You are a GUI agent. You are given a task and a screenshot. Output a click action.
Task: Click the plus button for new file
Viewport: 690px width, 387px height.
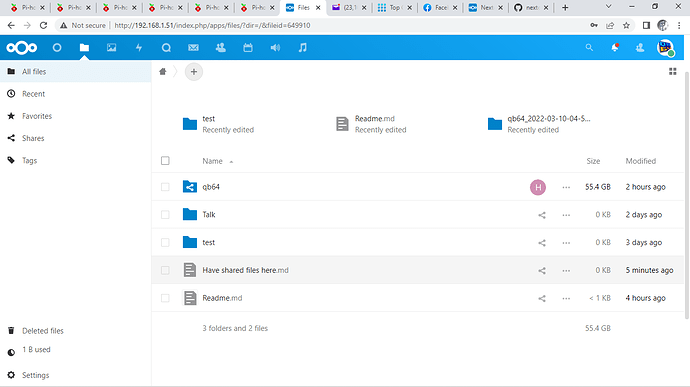pyautogui.click(x=194, y=72)
